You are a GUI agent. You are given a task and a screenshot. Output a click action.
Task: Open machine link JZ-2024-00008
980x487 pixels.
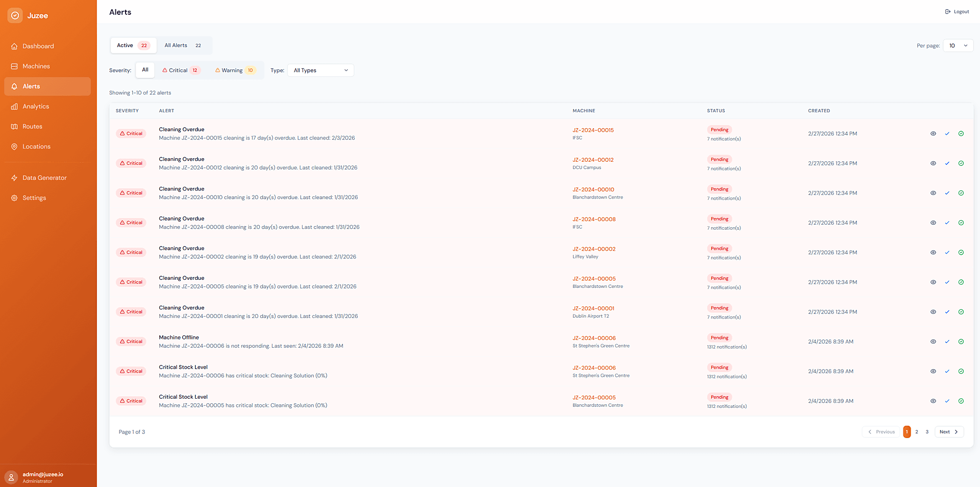click(594, 220)
